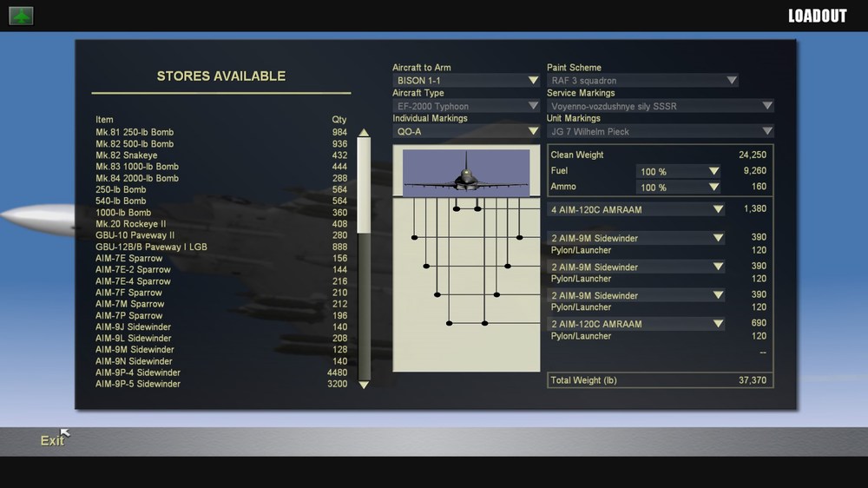Open the Paint Scheme RAF 3 squadron dropdown
868x488 pixels.
731,80
